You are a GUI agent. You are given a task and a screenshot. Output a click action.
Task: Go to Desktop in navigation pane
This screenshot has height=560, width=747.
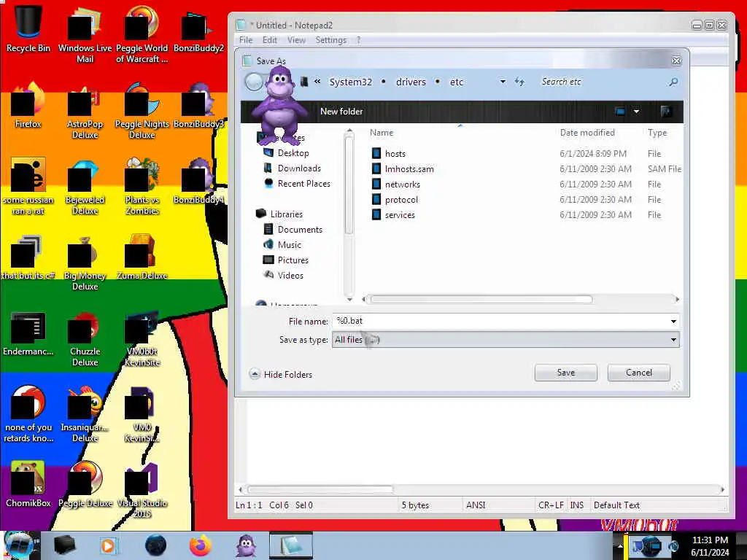tap(293, 153)
